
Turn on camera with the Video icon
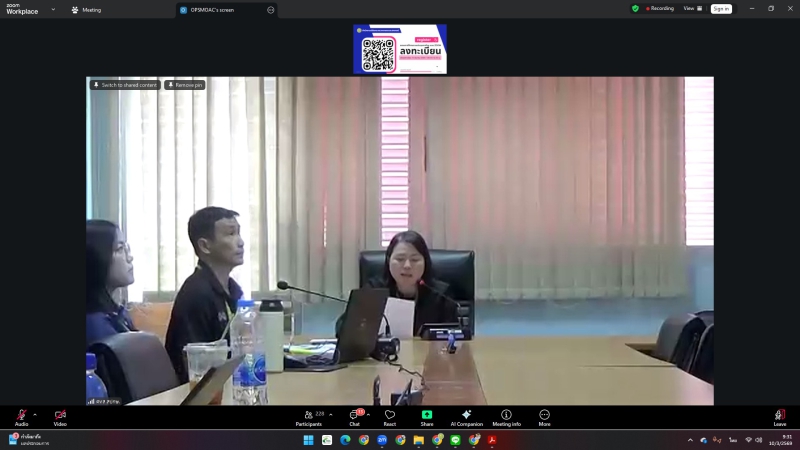(x=60, y=414)
